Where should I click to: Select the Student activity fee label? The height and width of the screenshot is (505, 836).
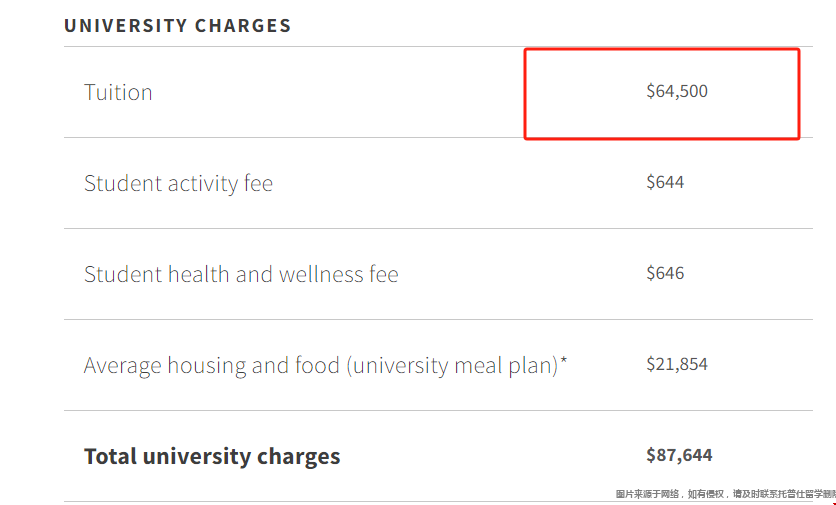[178, 183]
